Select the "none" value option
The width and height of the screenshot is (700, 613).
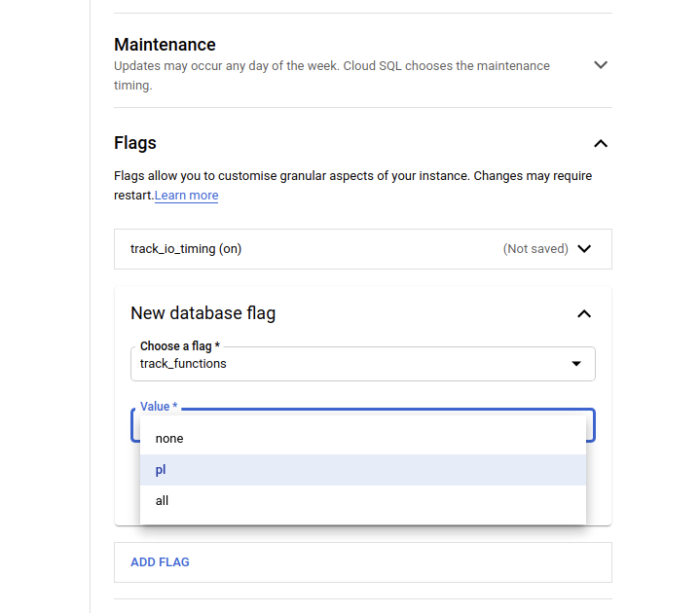(x=169, y=439)
